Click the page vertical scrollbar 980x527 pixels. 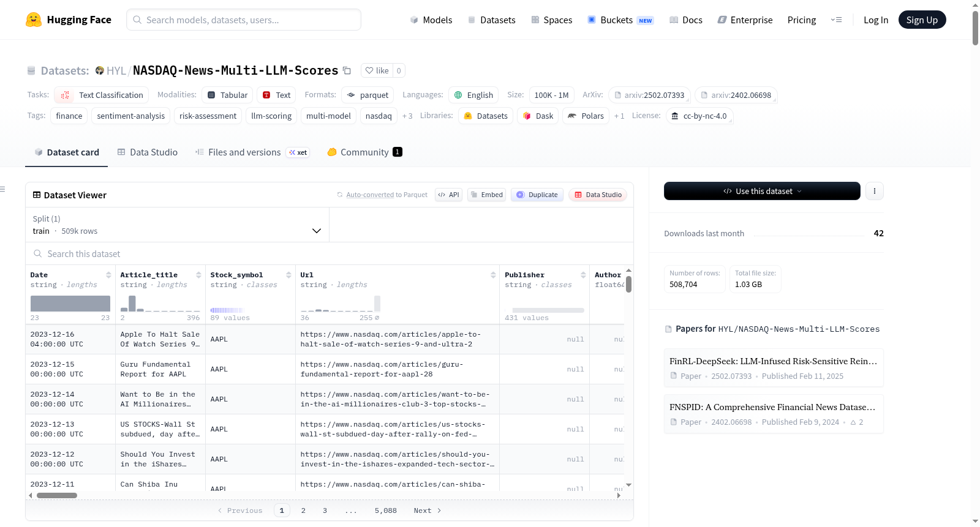click(x=975, y=28)
